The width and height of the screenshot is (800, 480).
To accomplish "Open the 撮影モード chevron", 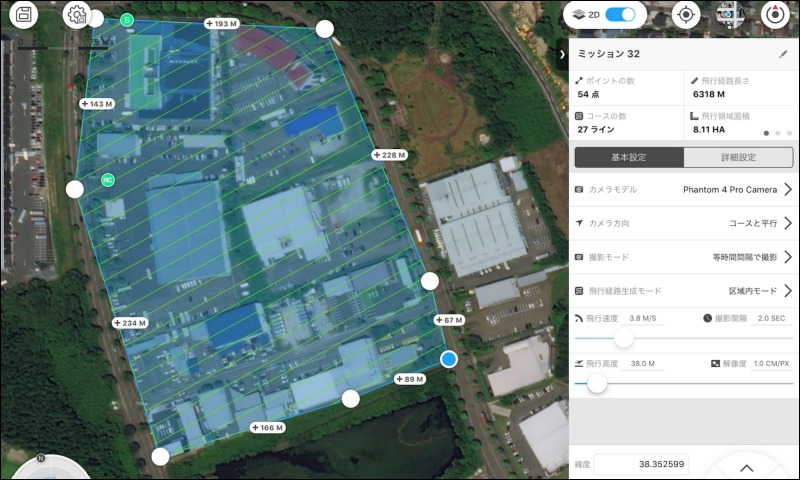I will click(x=788, y=257).
